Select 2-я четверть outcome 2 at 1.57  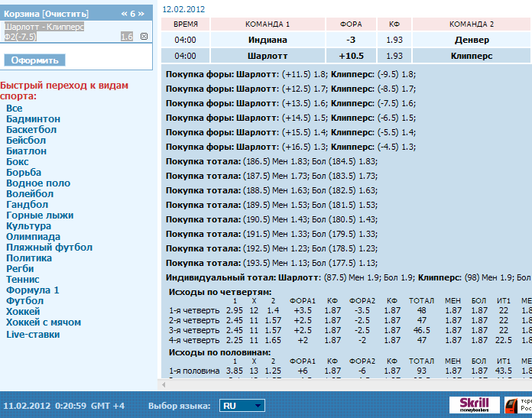(x=273, y=320)
